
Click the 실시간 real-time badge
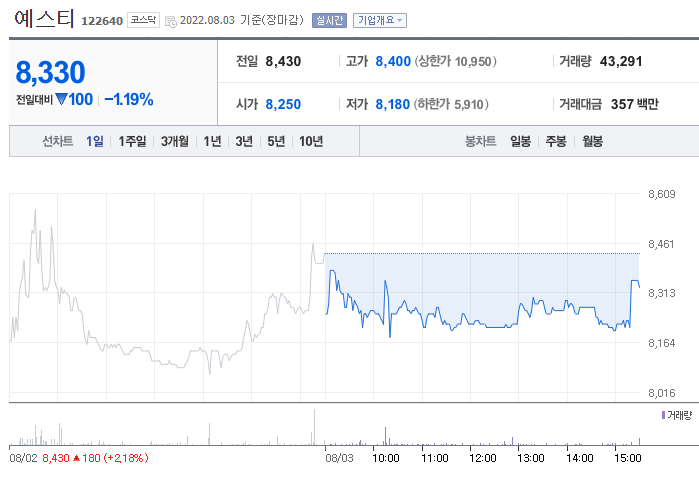pyautogui.click(x=329, y=21)
